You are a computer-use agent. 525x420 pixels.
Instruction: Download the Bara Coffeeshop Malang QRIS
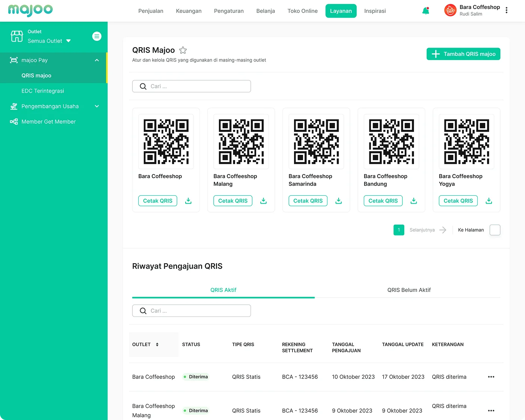pos(264,201)
